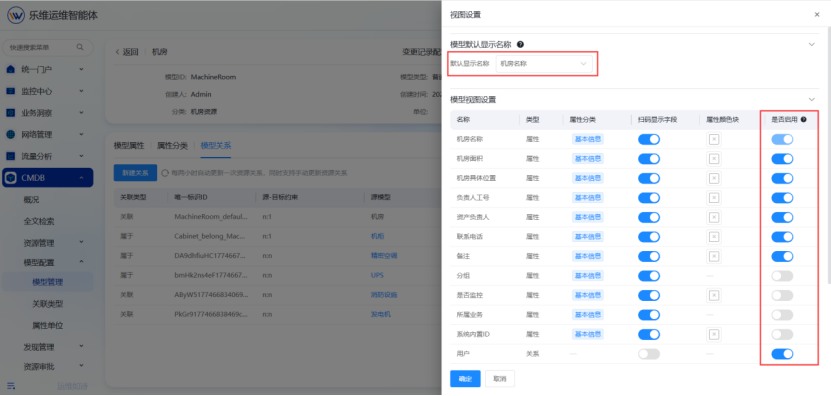Click the 网络管理 globe icon
The image size is (831, 396).
pos(11,135)
